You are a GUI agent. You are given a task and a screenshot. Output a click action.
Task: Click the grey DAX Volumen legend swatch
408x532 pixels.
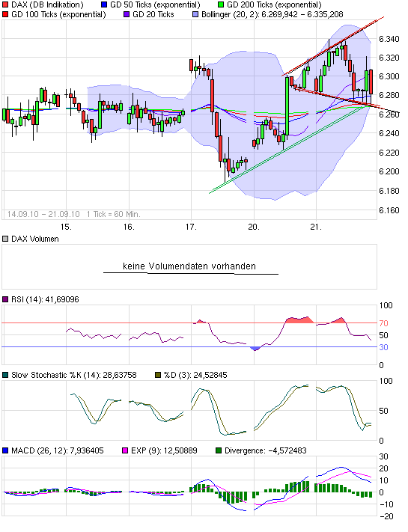(x=5, y=239)
